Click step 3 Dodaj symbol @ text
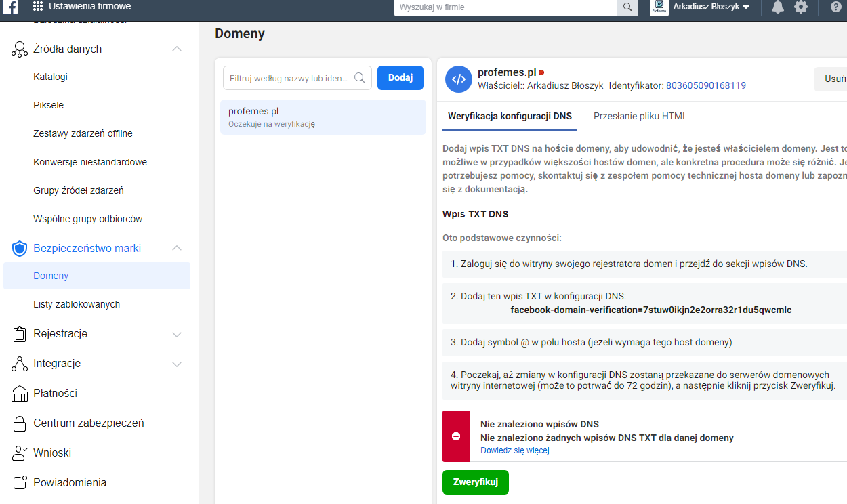 [592, 342]
